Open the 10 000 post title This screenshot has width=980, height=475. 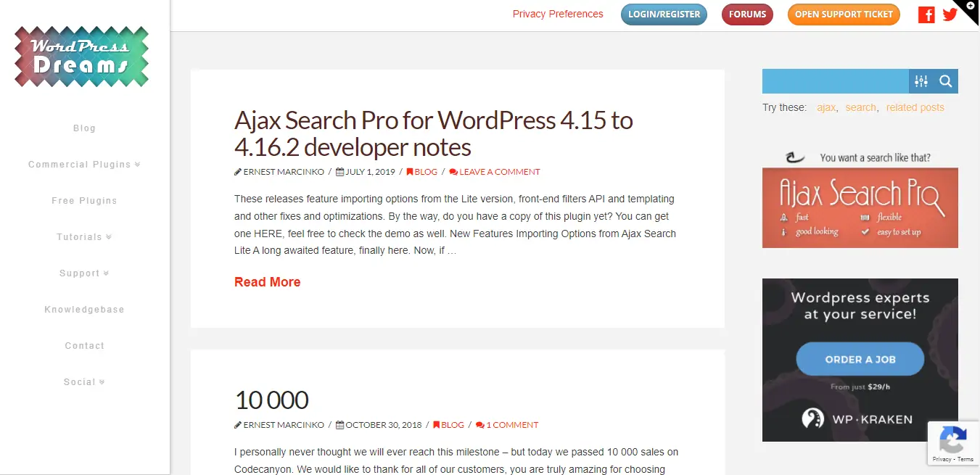pos(271,400)
